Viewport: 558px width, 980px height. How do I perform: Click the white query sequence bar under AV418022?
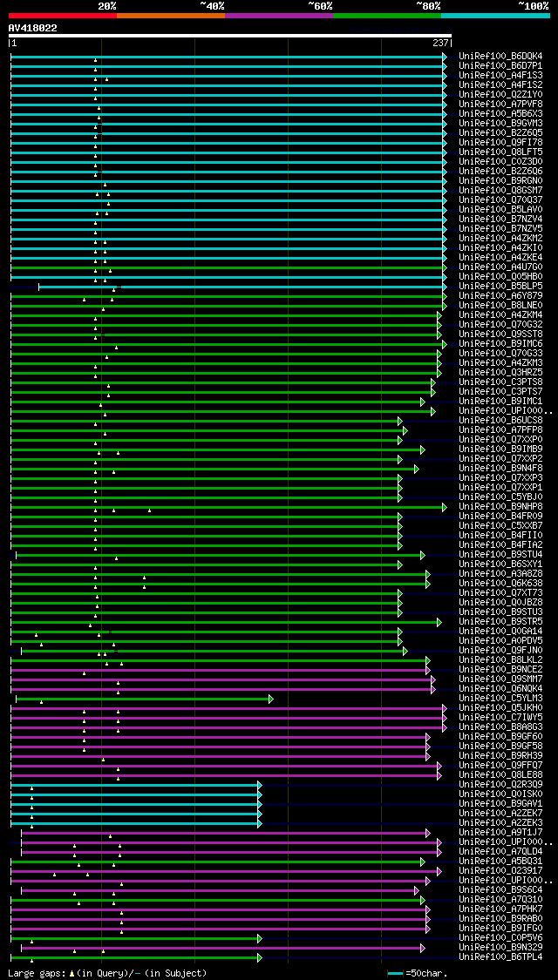(229, 36)
